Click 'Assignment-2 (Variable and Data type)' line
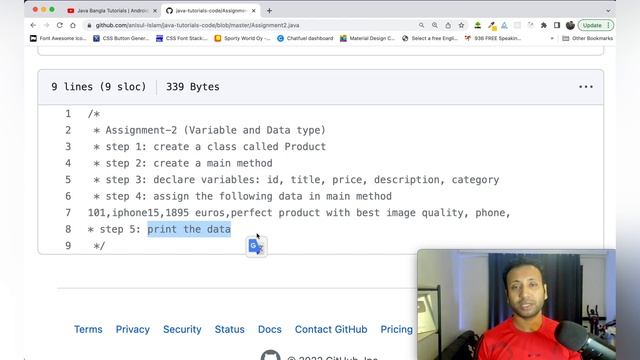 [209, 130]
